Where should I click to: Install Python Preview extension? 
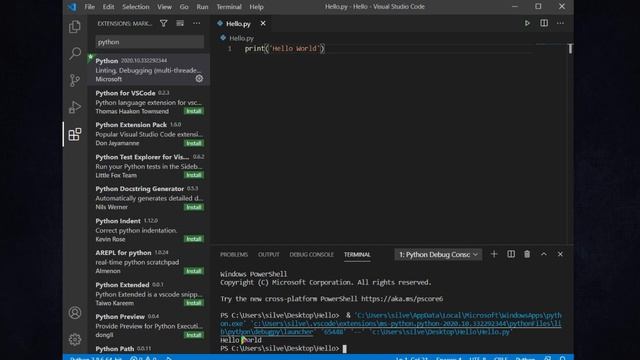tap(194, 335)
